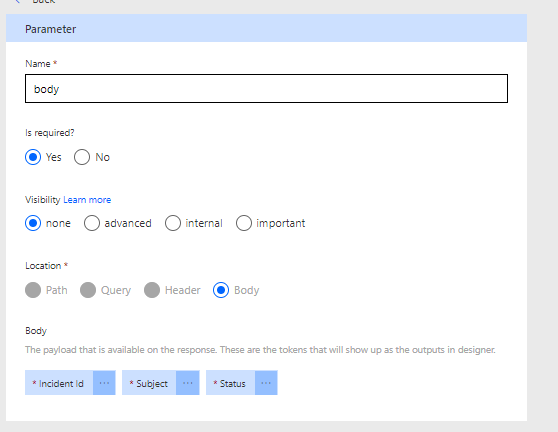Screen dimensions: 558x432
Task: Set Visibility to important
Action: pyautogui.click(x=244, y=223)
